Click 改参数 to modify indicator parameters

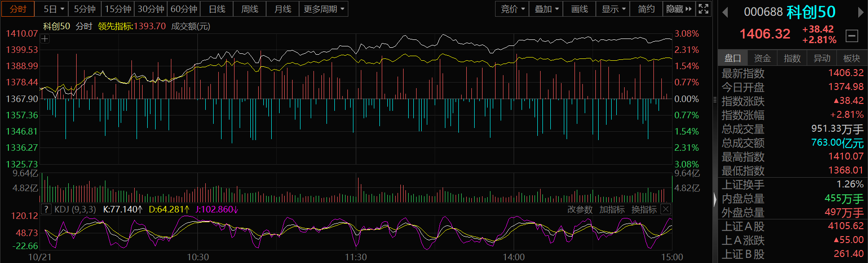click(580, 210)
